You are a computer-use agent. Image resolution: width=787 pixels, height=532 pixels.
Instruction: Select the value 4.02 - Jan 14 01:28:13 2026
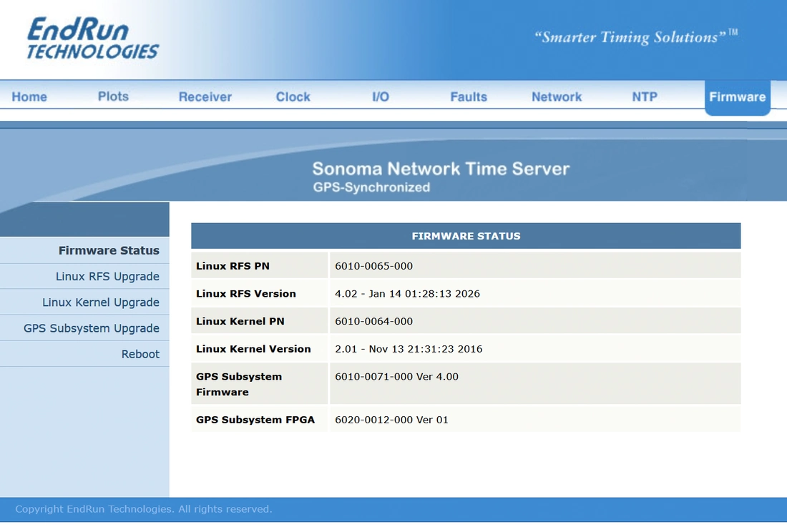pyautogui.click(x=408, y=293)
